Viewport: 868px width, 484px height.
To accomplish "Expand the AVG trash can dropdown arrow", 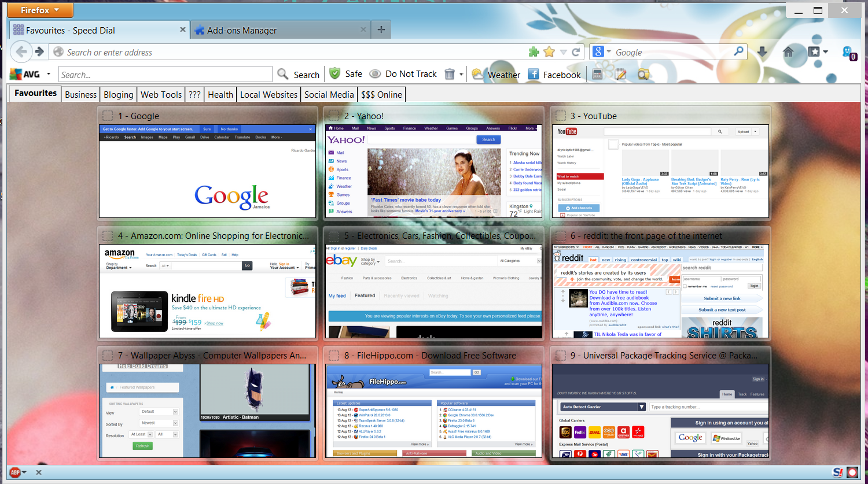I will pyautogui.click(x=461, y=75).
